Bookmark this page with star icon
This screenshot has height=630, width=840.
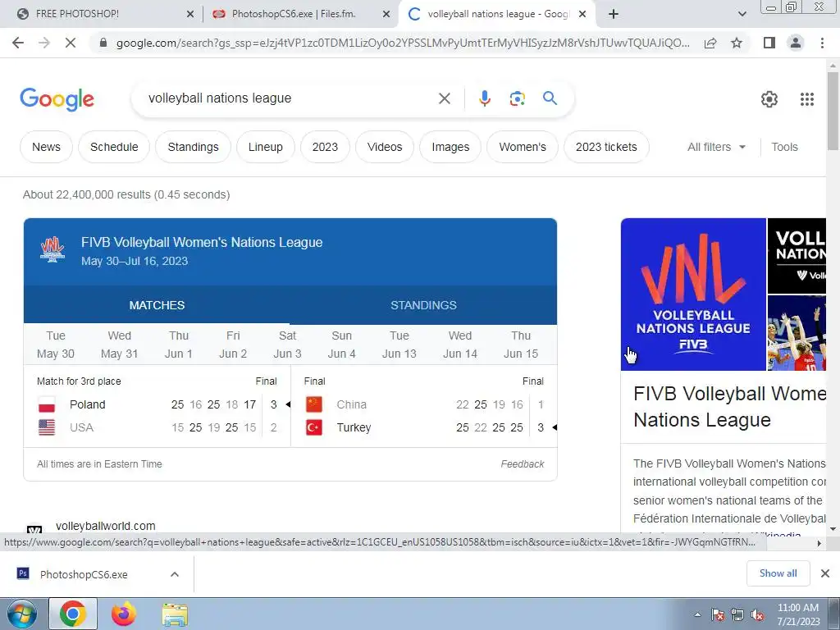[x=737, y=43]
